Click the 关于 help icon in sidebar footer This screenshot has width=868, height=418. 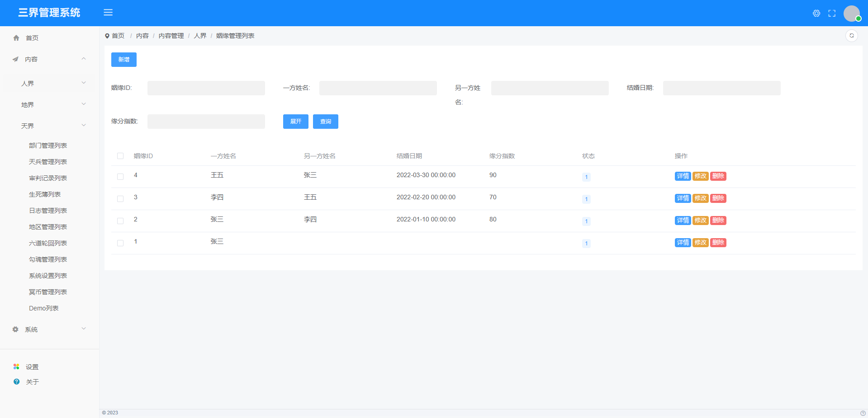[x=16, y=381]
